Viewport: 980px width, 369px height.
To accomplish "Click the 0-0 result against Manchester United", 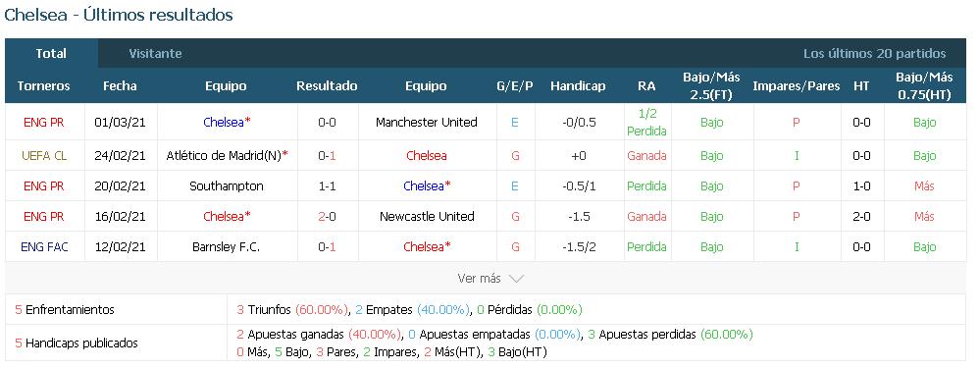I will tap(327, 123).
